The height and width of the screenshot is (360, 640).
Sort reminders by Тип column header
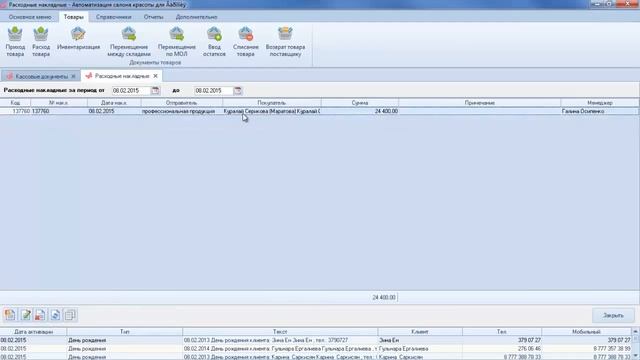pos(124,332)
